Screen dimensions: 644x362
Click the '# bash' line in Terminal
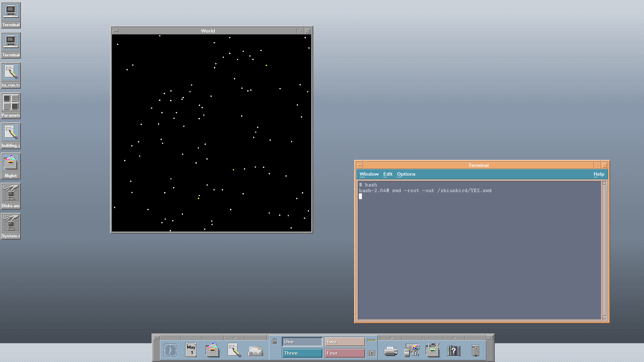pyautogui.click(x=368, y=185)
